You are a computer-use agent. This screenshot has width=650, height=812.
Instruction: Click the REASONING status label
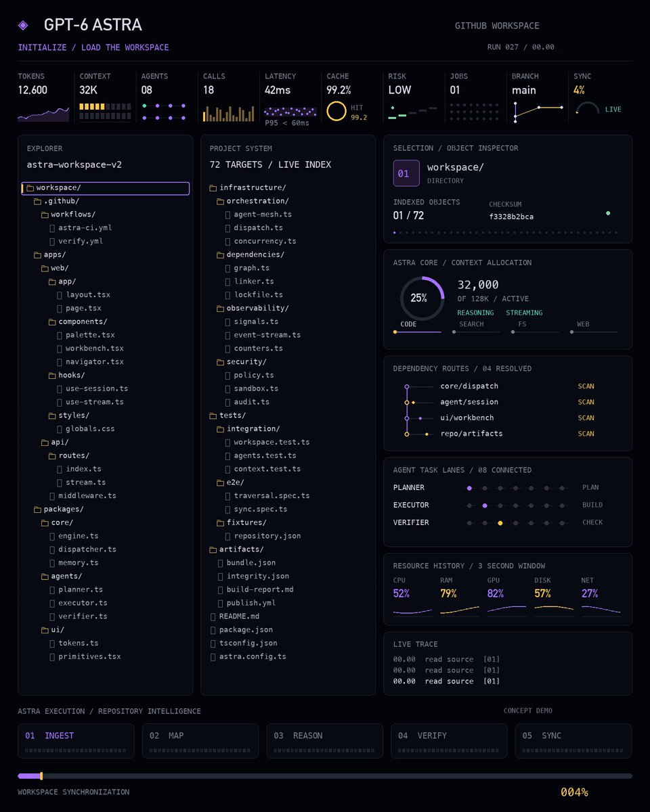point(475,313)
